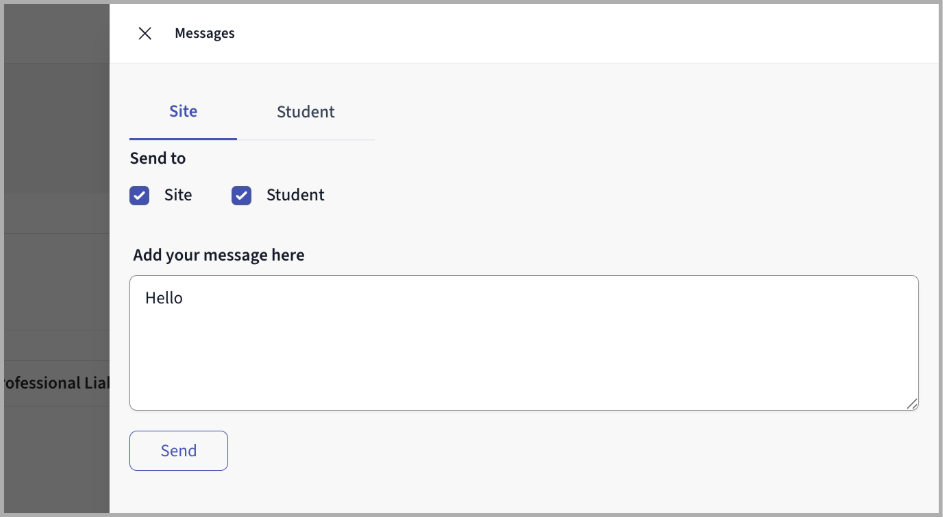Open the Student tab

[305, 112]
